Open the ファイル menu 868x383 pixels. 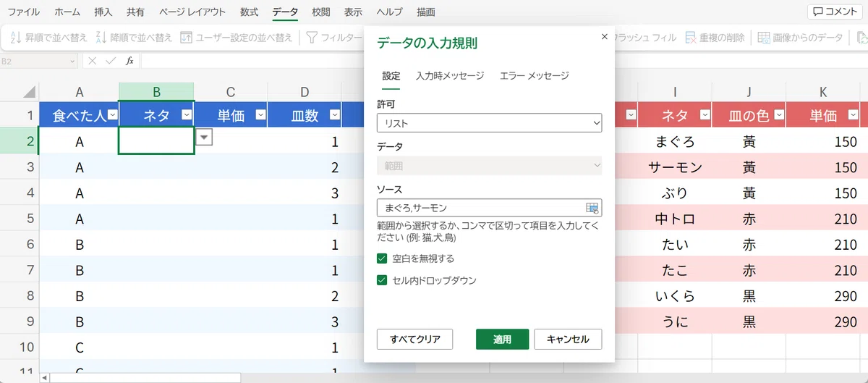pyautogui.click(x=23, y=12)
